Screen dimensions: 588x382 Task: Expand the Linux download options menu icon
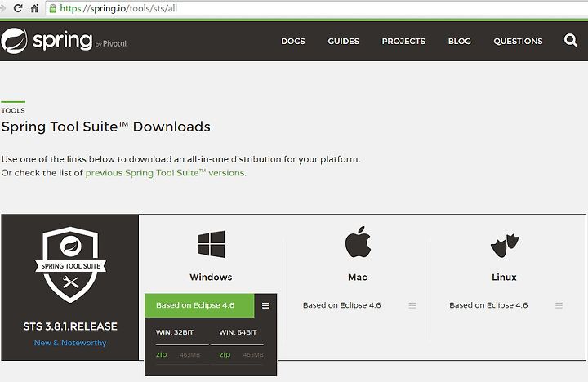pyautogui.click(x=559, y=305)
